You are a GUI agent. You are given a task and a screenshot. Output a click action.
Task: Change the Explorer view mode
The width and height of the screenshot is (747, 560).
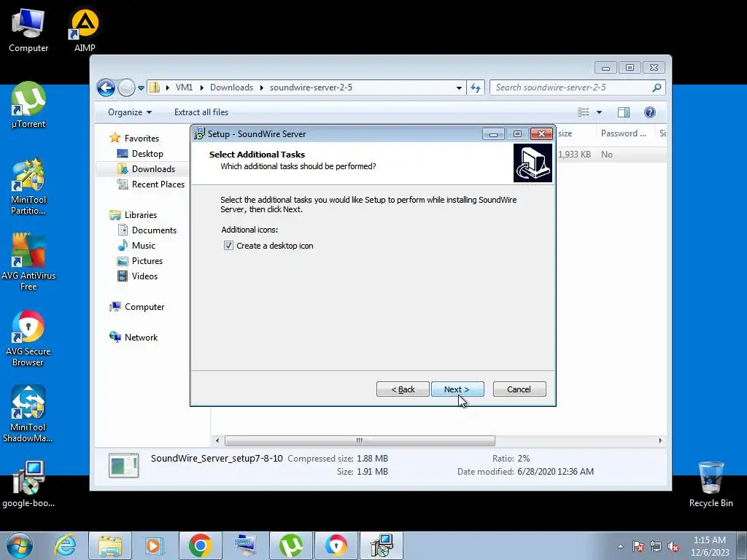(x=584, y=112)
